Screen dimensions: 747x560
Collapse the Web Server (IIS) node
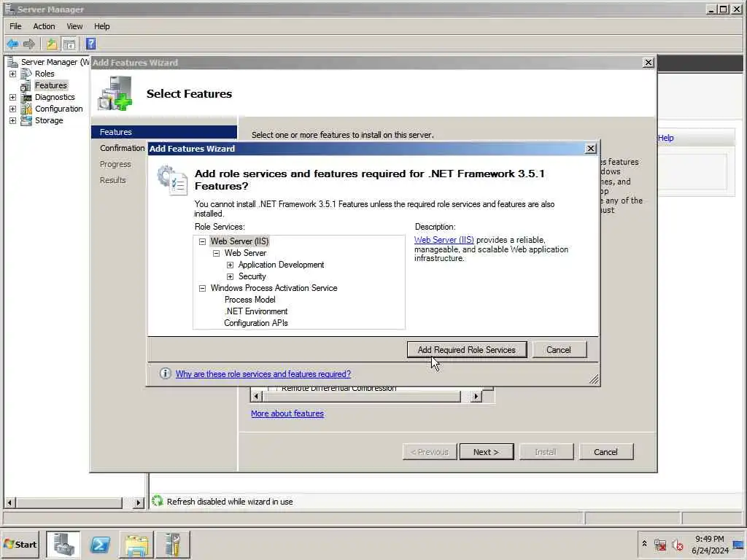[x=203, y=241]
